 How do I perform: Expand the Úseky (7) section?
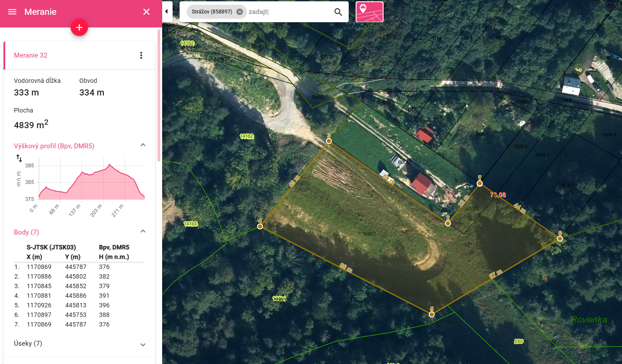143,344
